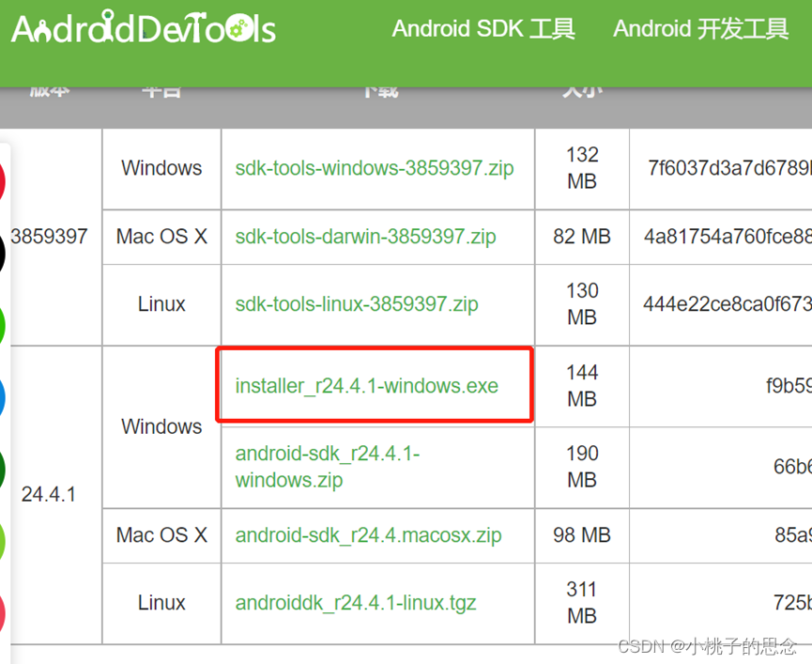
Task: Select the Mac OS X cell beside android-sdk_r24.4.macosx.zip
Action: pyautogui.click(x=161, y=535)
